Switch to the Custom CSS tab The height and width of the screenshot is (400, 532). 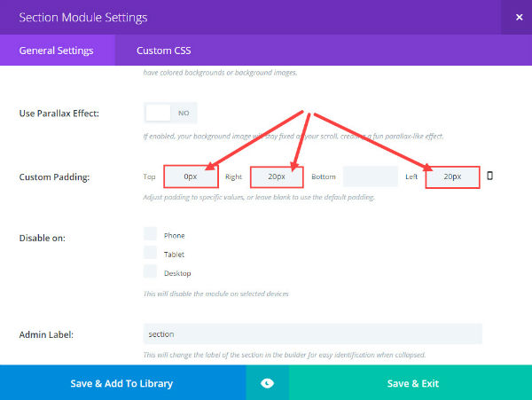point(163,51)
